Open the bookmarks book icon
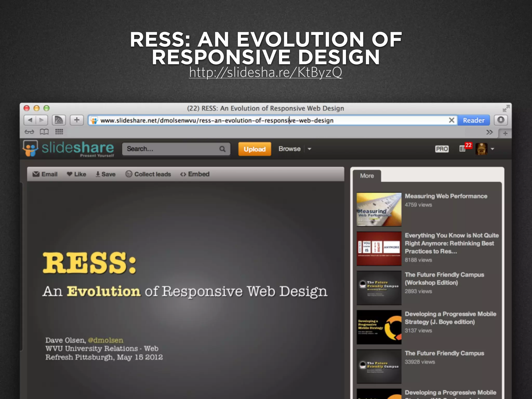Viewport: 532px width, 399px height. (44, 132)
